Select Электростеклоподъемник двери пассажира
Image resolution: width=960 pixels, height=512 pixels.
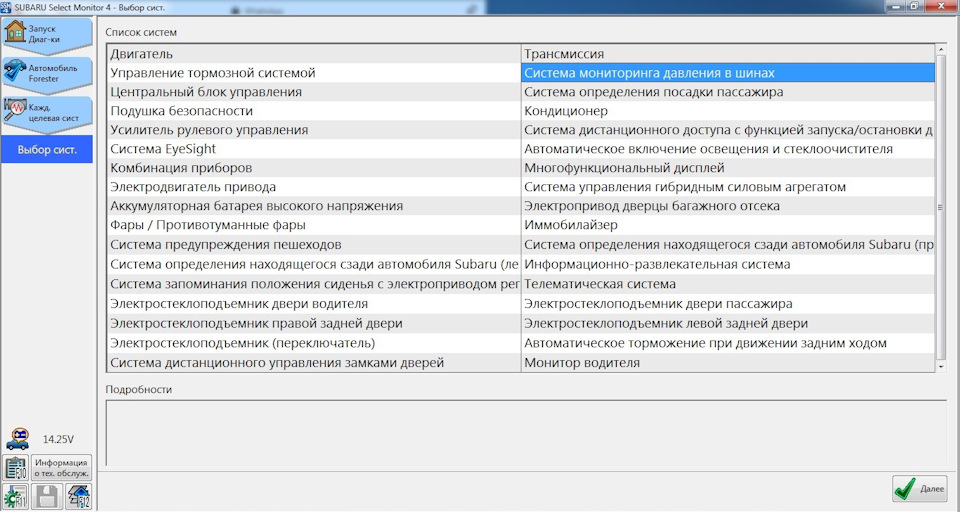(x=728, y=304)
